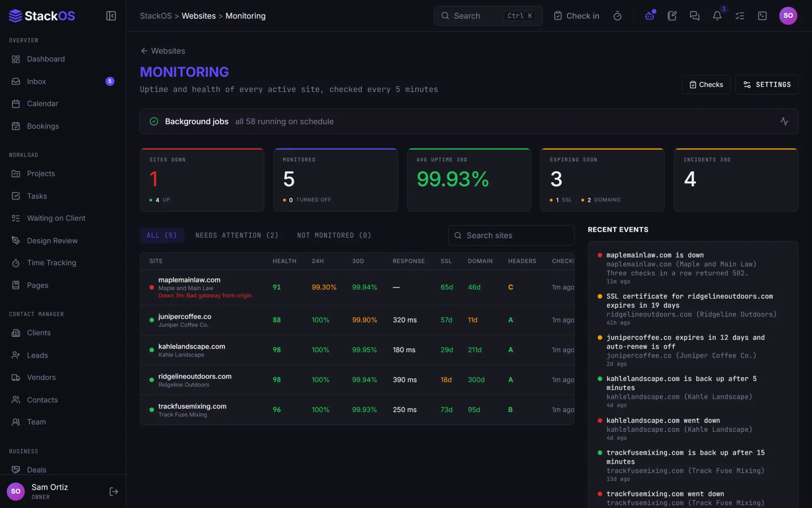Expand the Background jobs banner
This screenshot has width=812, height=508.
tap(469, 121)
